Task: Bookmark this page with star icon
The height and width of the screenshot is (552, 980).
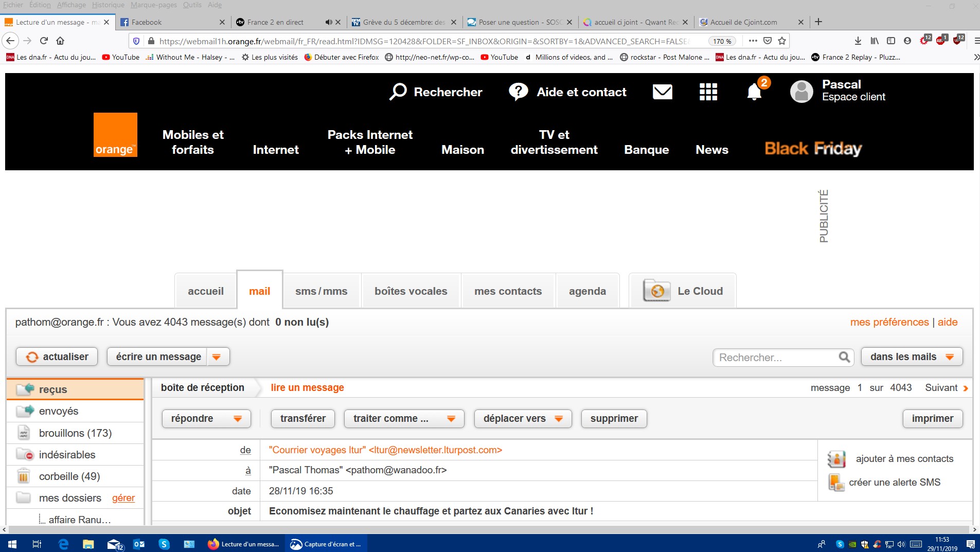Action: tap(782, 41)
